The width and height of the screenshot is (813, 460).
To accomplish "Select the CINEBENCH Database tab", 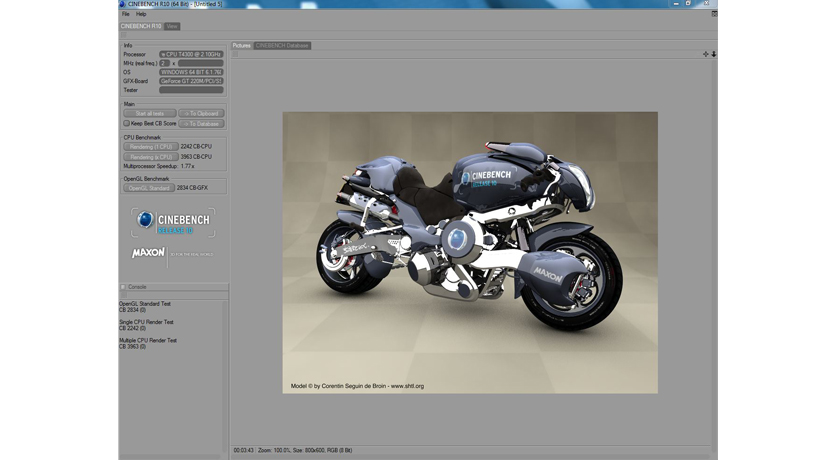I will [x=282, y=46].
